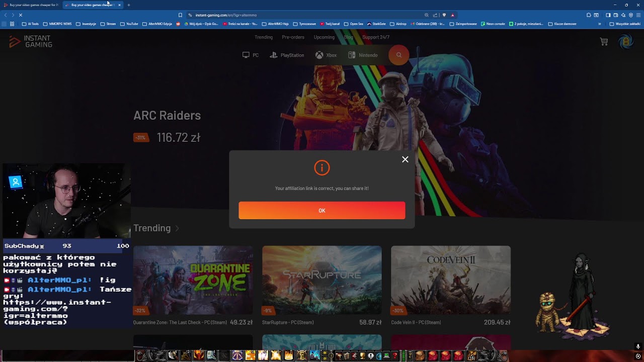Show more bookmarks overflow chevron
Image resolution: width=644 pixels, height=362 pixels.
[x=599, y=24]
